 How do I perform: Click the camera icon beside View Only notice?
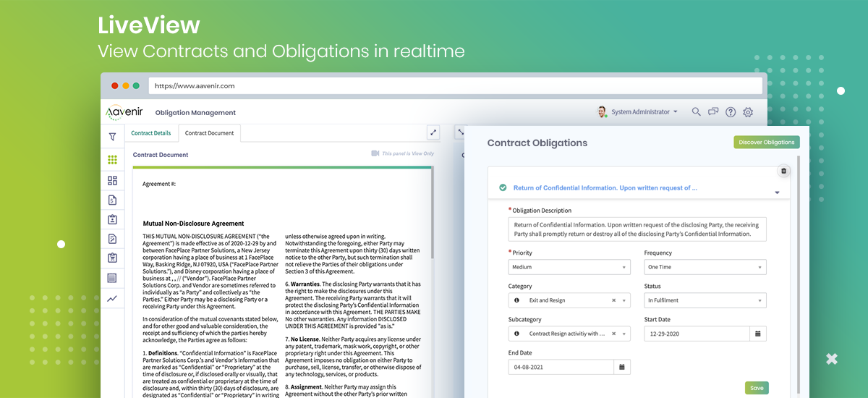(x=375, y=153)
